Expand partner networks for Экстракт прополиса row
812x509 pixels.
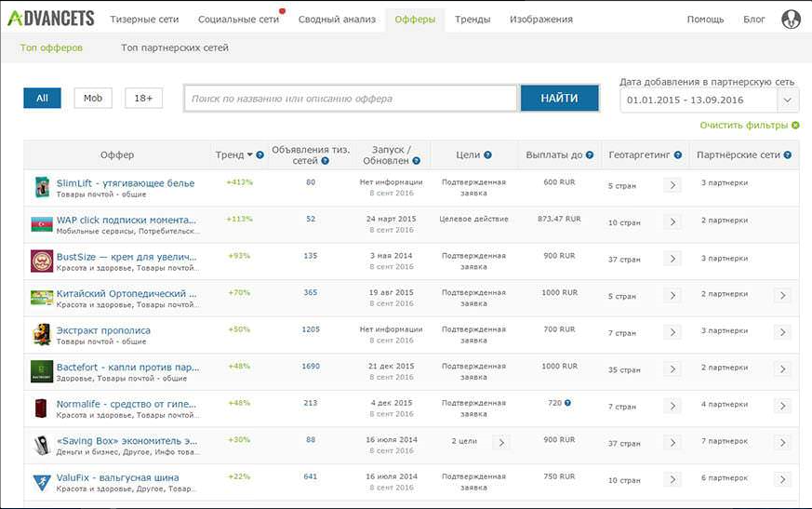point(782,332)
